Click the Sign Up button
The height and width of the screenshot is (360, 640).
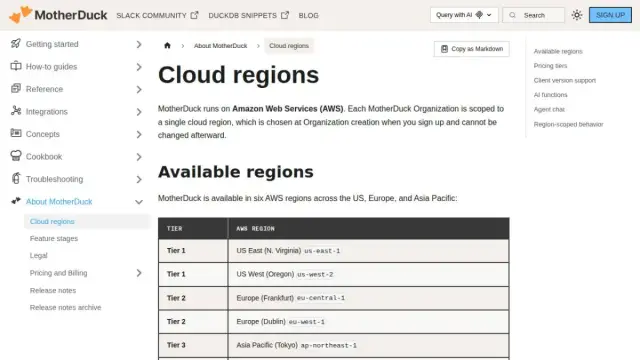[x=610, y=15]
